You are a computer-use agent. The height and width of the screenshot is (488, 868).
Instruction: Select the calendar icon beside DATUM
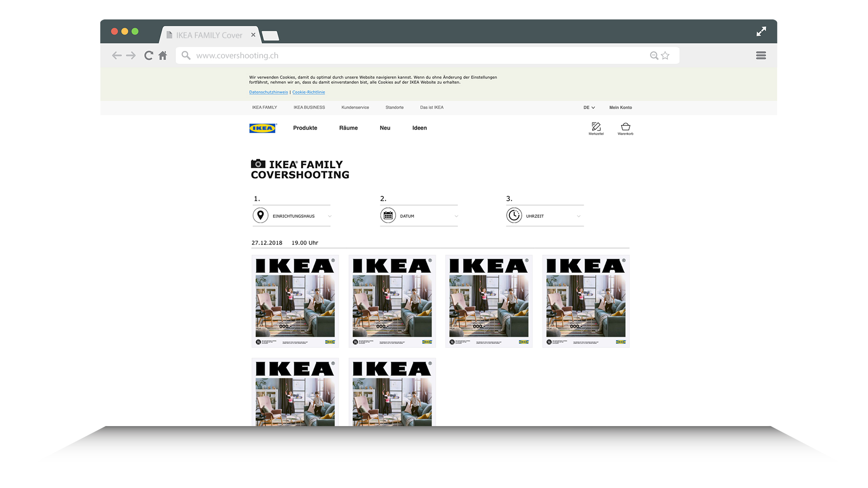pos(388,216)
